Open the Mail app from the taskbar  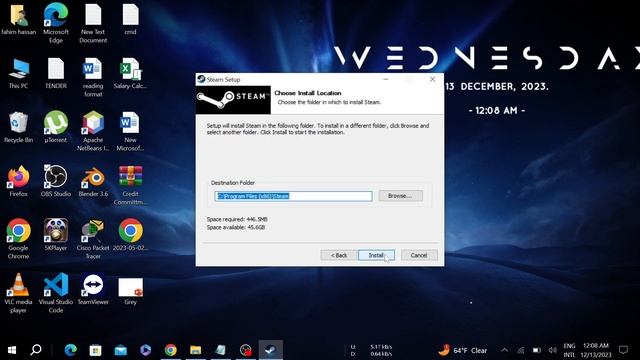[x=121, y=350]
